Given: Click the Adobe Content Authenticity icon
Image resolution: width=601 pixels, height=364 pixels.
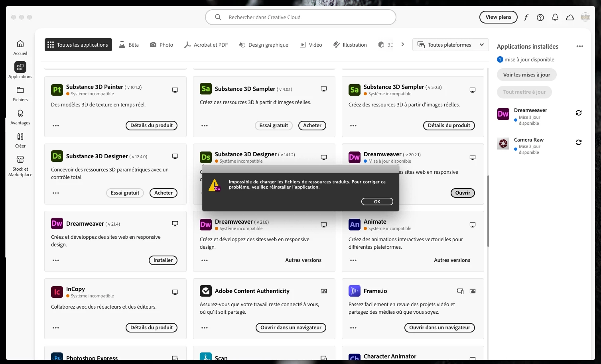Looking at the screenshot, I should tap(206, 291).
